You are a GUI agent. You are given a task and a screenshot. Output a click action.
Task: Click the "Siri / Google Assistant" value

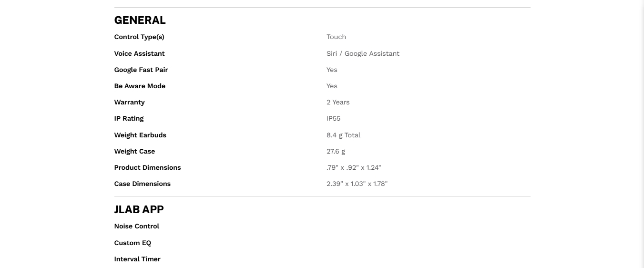point(363,53)
